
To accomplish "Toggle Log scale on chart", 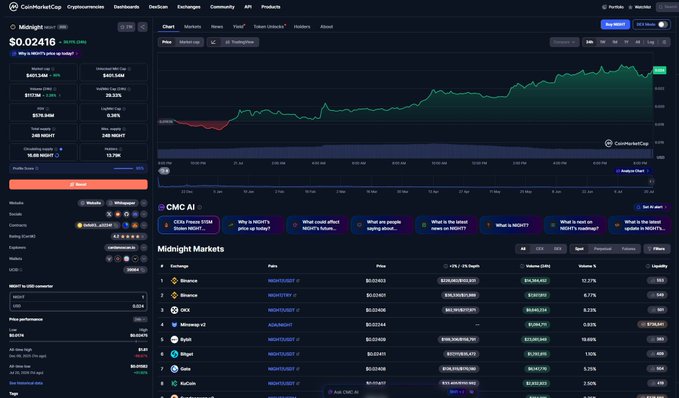I will click(x=650, y=42).
